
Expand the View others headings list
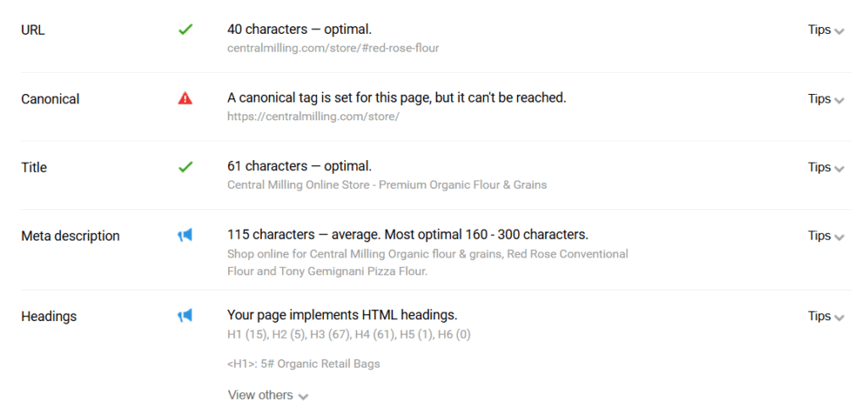coord(268,395)
